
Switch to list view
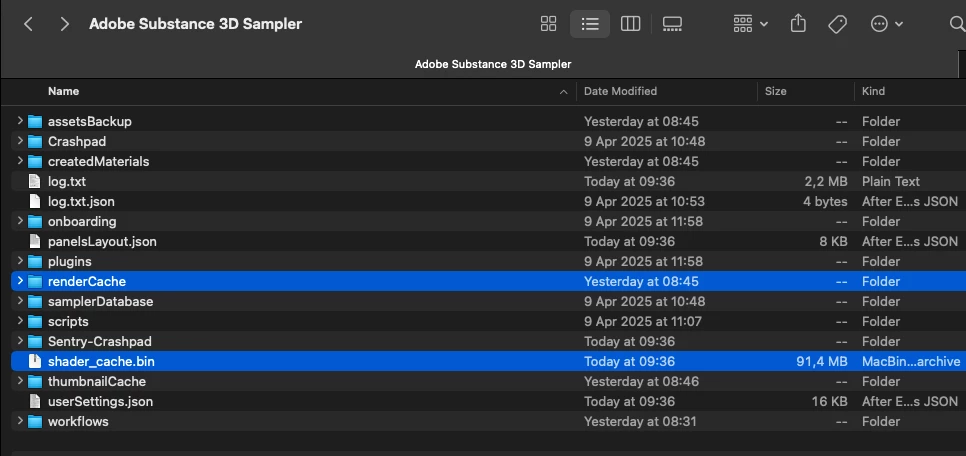tap(590, 24)
